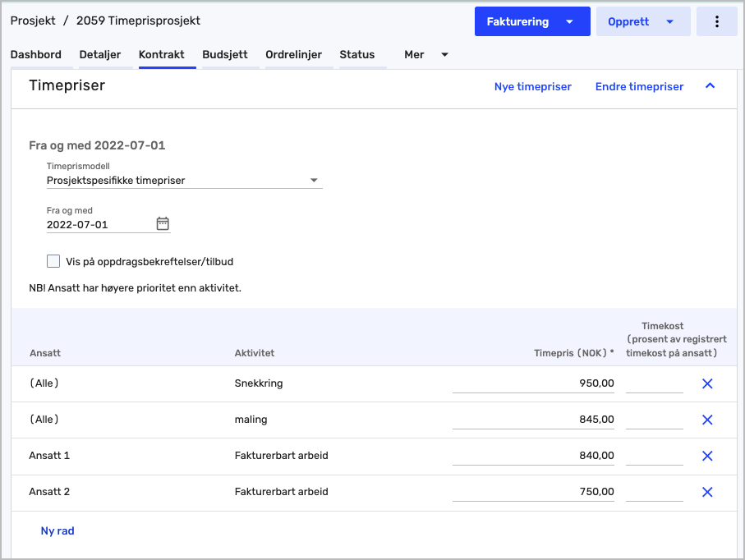Switch to the Dashbord tab
Viewport: 745px width, 560px height.
click(35, 55)
